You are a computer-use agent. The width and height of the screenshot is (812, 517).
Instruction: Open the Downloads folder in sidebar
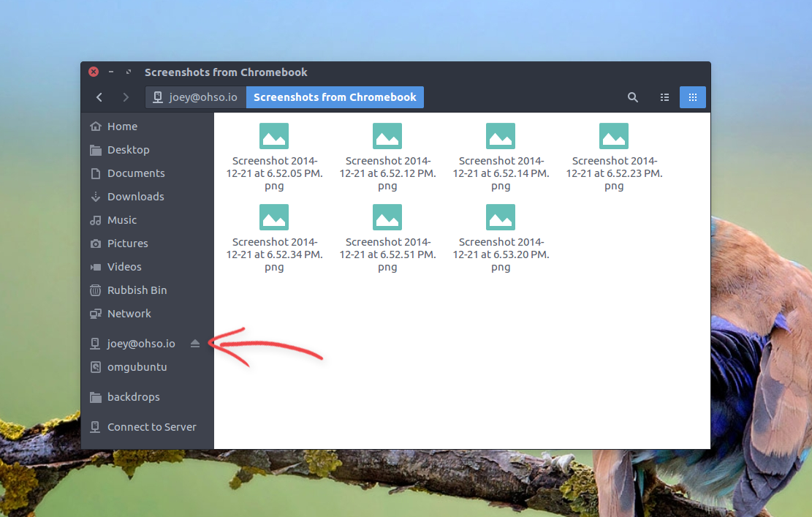click(135, 197)
